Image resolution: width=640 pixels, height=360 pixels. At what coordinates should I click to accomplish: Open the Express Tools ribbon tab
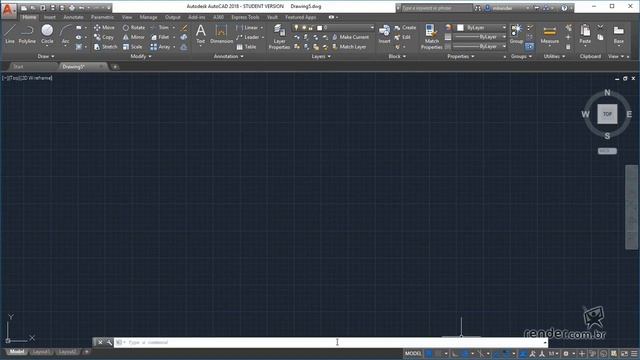pos(245,17)
